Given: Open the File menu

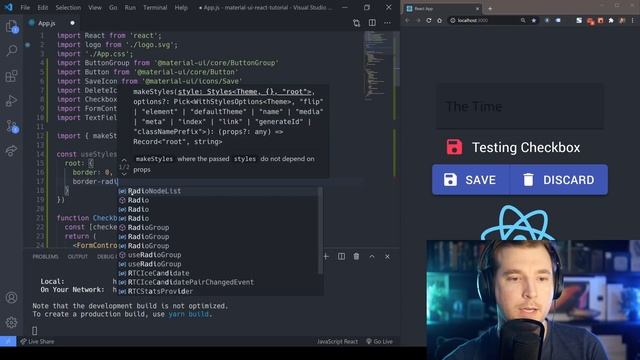Looking at the screenshot, I should 25,7.
